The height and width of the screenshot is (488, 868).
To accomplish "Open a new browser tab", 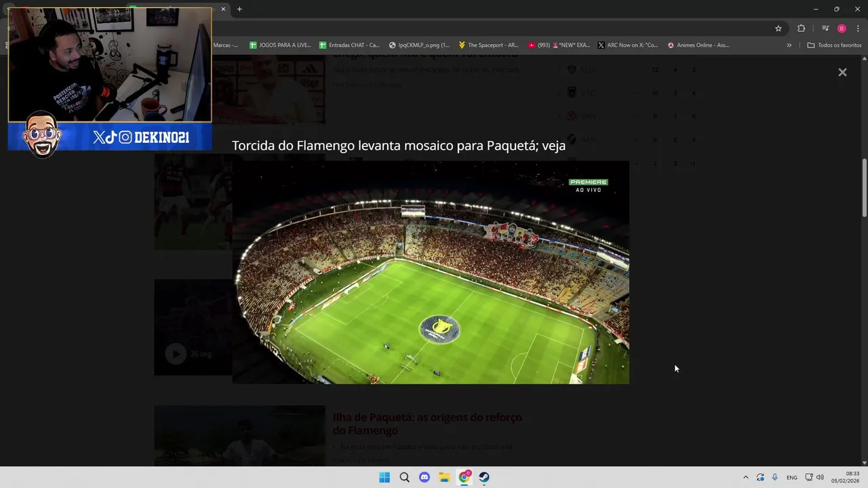I will 239,9.
